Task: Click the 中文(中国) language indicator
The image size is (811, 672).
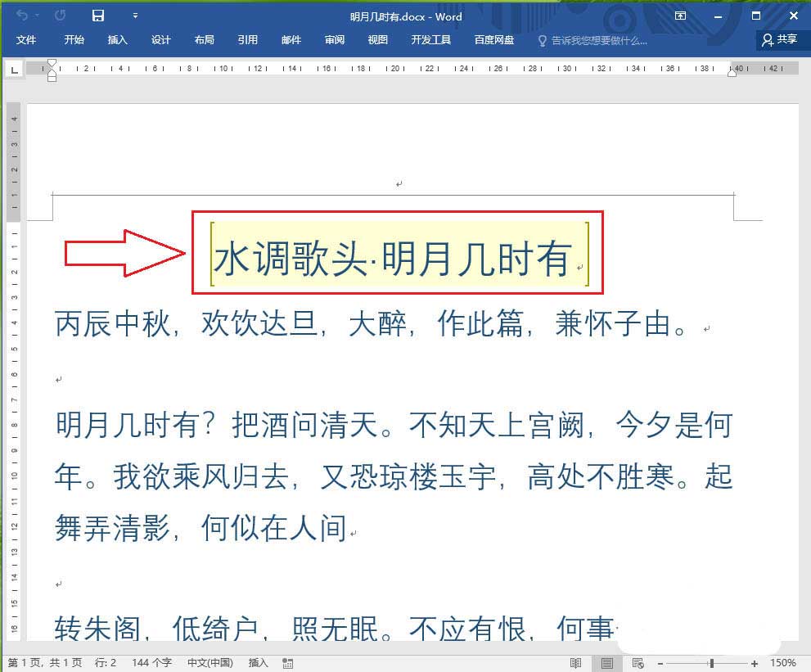Action: 210,663
